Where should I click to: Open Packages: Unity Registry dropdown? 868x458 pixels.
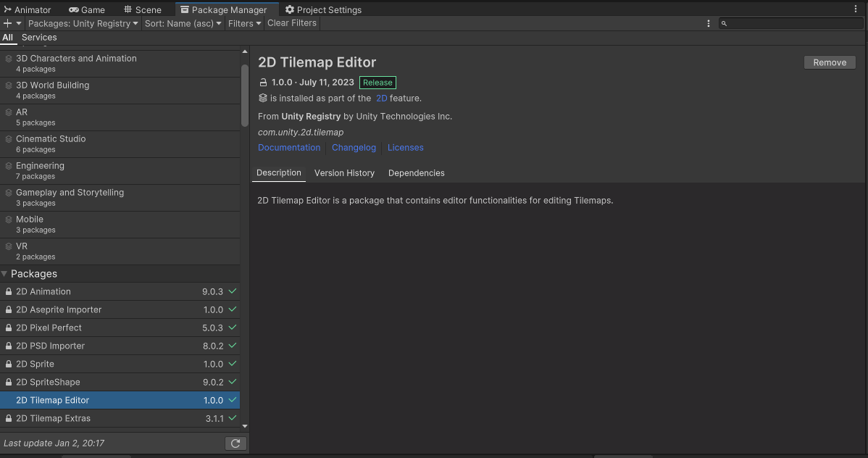click(83, 23)
